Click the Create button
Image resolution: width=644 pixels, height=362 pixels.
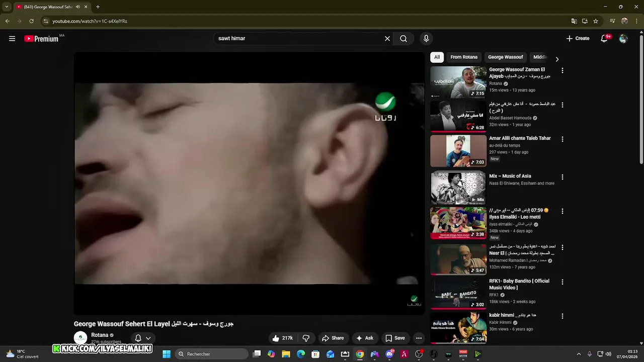click(578, 39)
